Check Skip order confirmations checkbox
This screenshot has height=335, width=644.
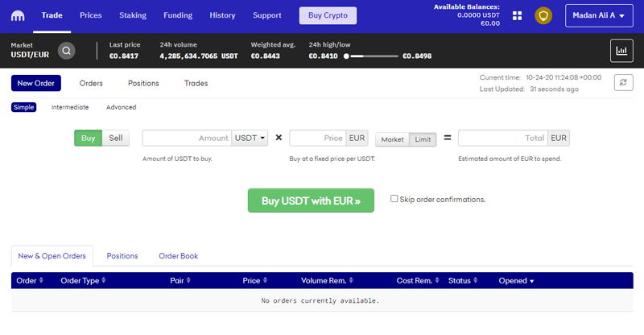(x=394, y=199)
